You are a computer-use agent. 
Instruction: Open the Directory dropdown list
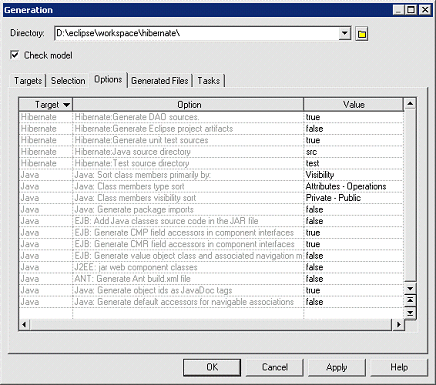point(345,33)
